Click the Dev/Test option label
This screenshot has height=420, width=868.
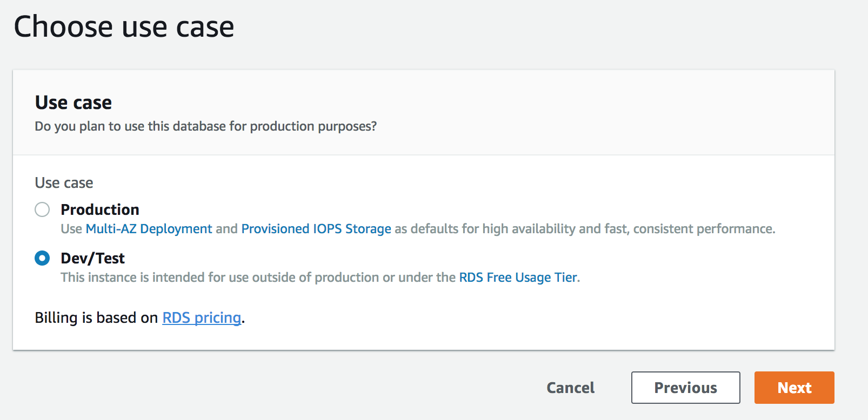pyautogui.click(x=92, y=258)
